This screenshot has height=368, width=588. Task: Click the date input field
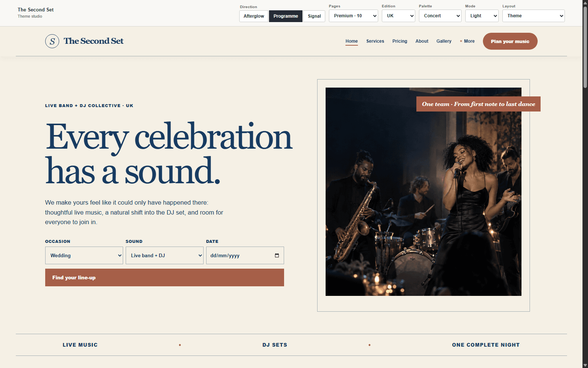click(x=245, y=255)
